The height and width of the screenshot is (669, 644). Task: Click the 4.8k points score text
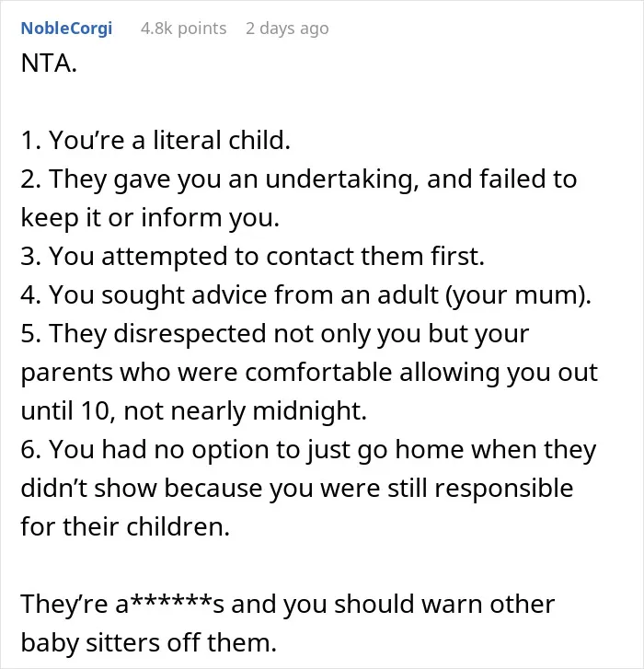pos(183,29)
